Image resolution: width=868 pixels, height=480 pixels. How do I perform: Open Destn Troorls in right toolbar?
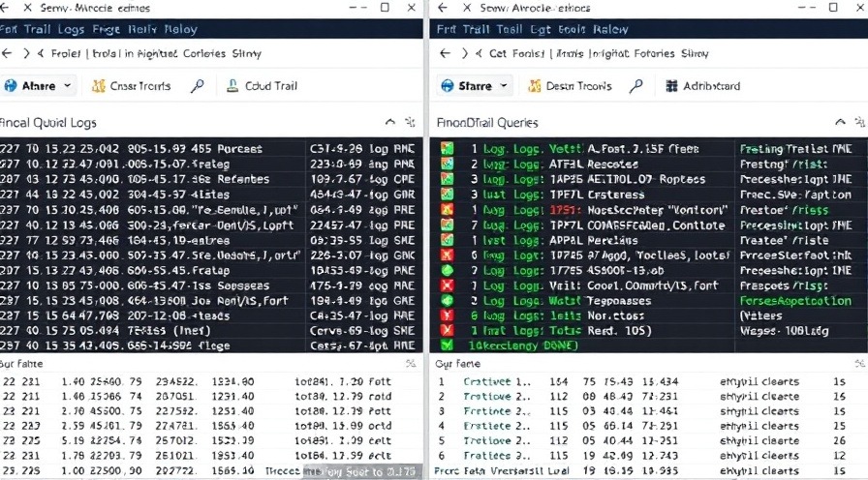tap(570, 86)
